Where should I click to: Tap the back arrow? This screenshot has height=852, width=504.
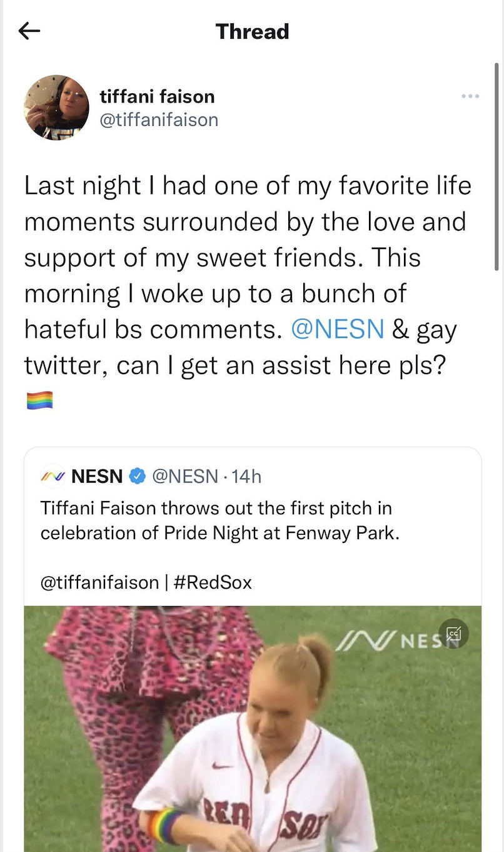coord(29,31)
